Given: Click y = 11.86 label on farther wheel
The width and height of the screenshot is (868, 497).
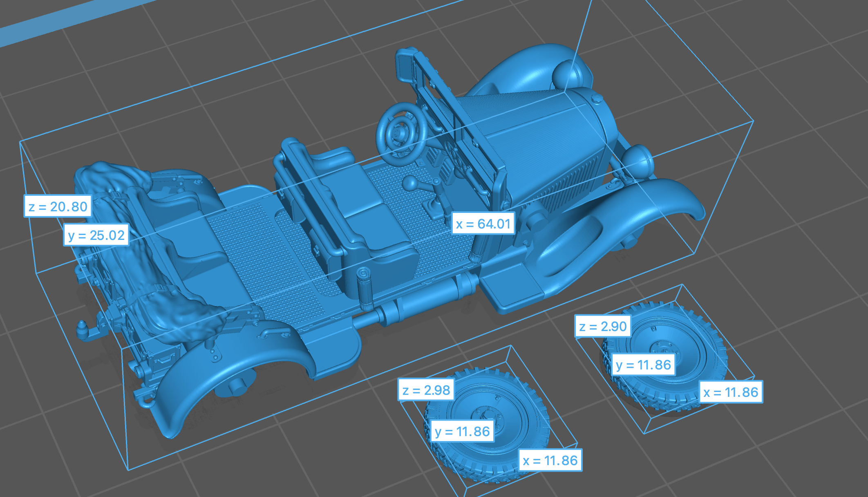Looking at the screenshot, I should click(x=643, y=365).
